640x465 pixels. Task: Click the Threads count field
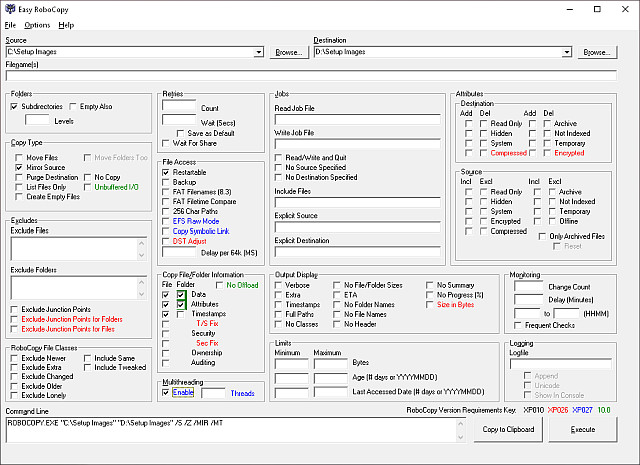(213, 393)
